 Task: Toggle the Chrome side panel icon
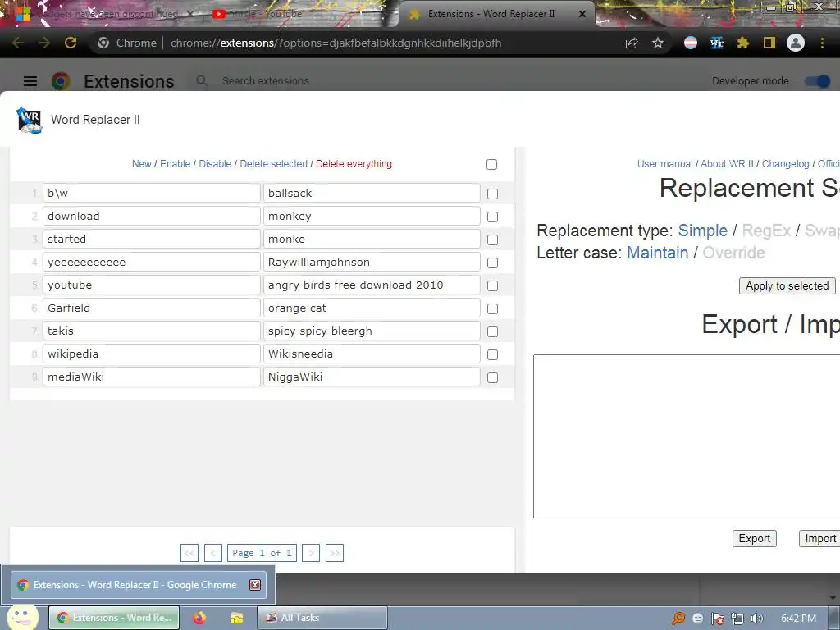click(769, 43)
